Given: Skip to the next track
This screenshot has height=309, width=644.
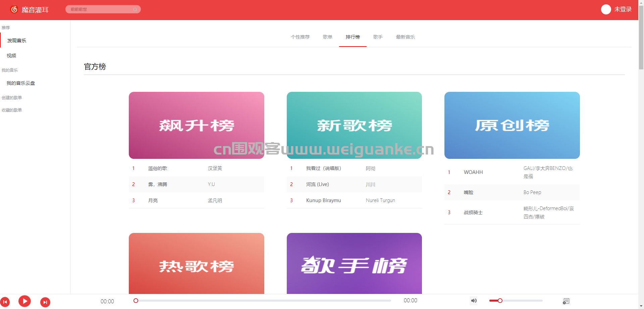Looking at the screenshot, I should coord(45,302).
